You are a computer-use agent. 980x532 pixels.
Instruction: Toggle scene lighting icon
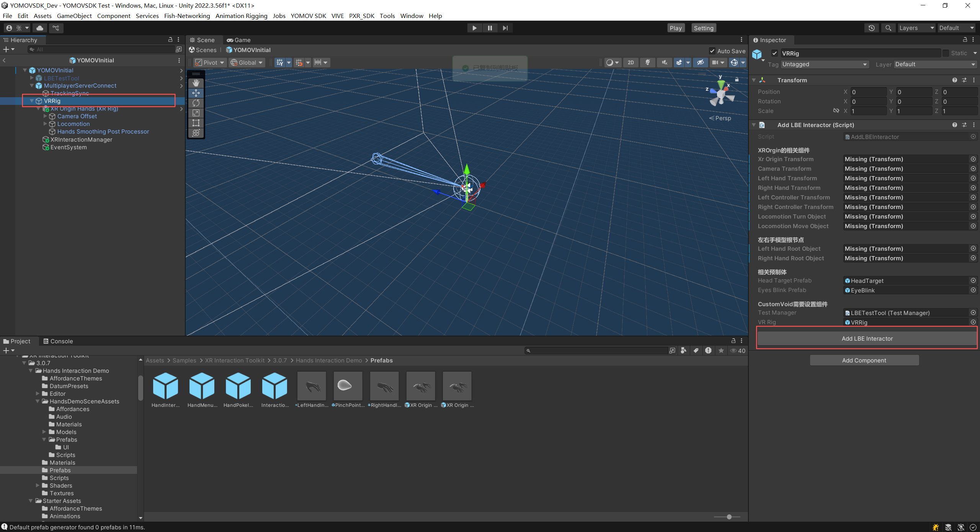click(648, 62)
